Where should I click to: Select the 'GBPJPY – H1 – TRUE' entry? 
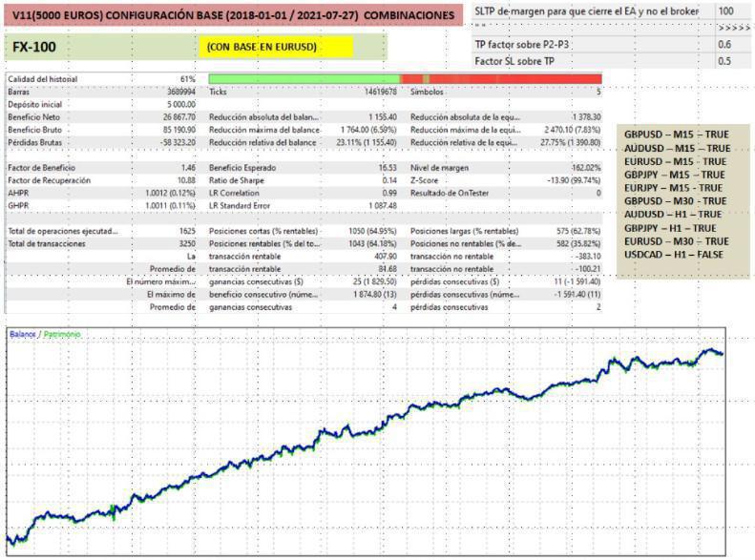[670, 228]
